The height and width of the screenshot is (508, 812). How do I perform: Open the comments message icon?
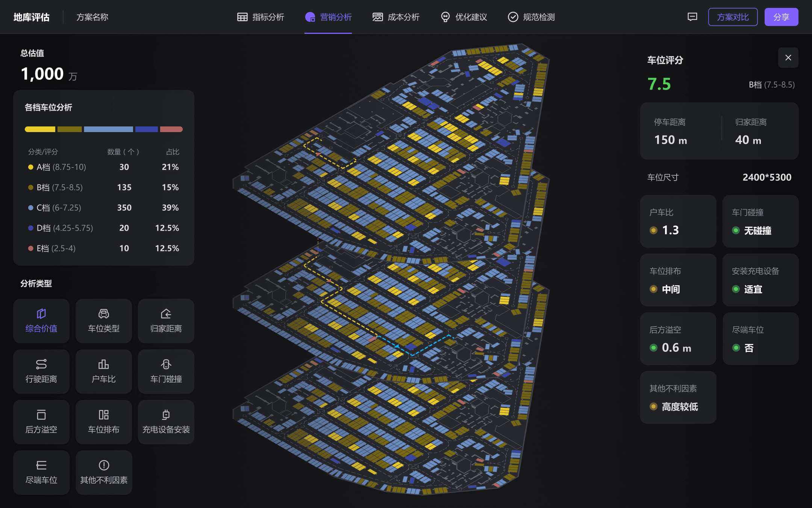point(692,17)
